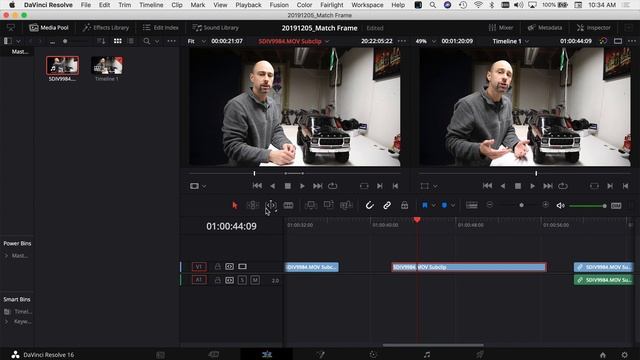Open the Trim menu
The width and height of the screenshot is (640, 360).
tap(124, 5)
